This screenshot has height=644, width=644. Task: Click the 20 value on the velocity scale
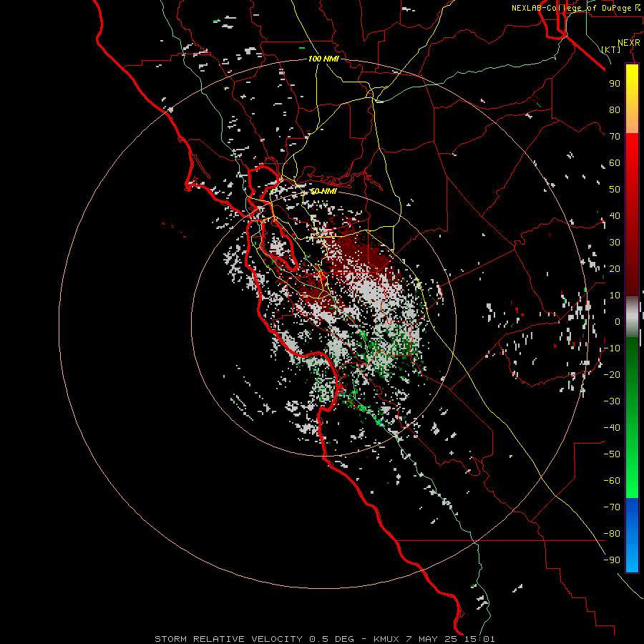point(615,268)
